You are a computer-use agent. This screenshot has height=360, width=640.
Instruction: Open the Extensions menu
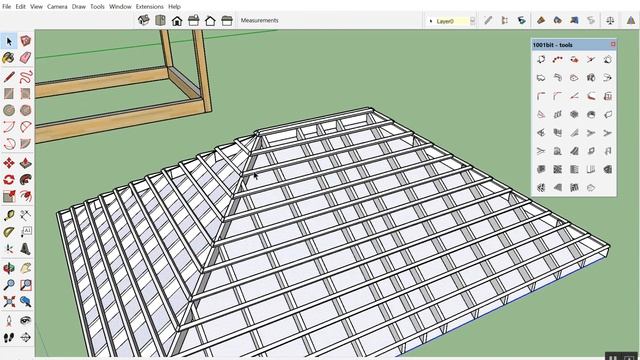(149, 7)
